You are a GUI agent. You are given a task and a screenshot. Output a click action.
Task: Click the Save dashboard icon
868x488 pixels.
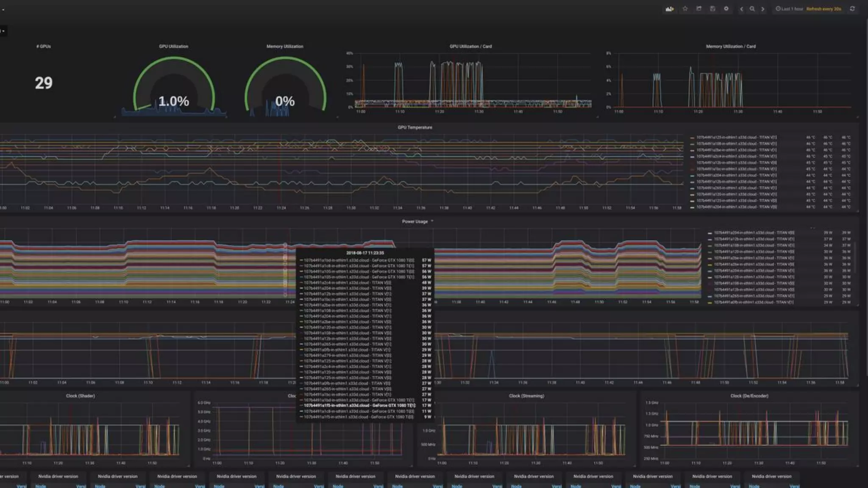[712, 9]
